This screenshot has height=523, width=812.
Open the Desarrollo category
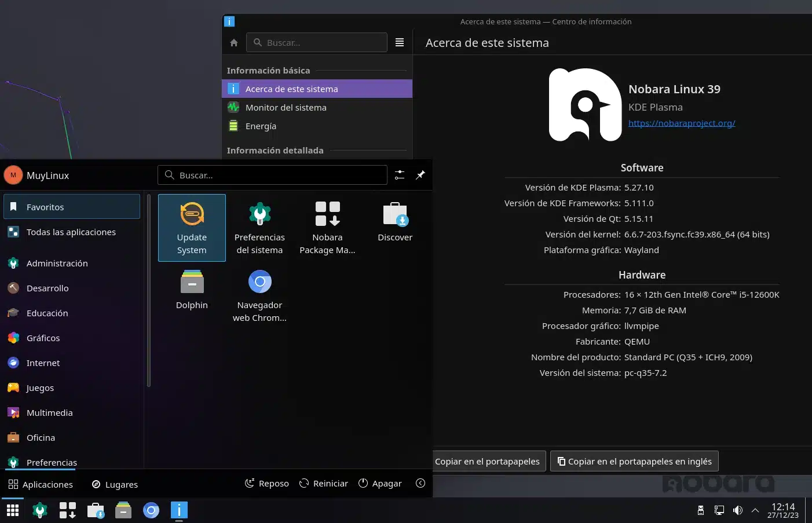(72, 288)
